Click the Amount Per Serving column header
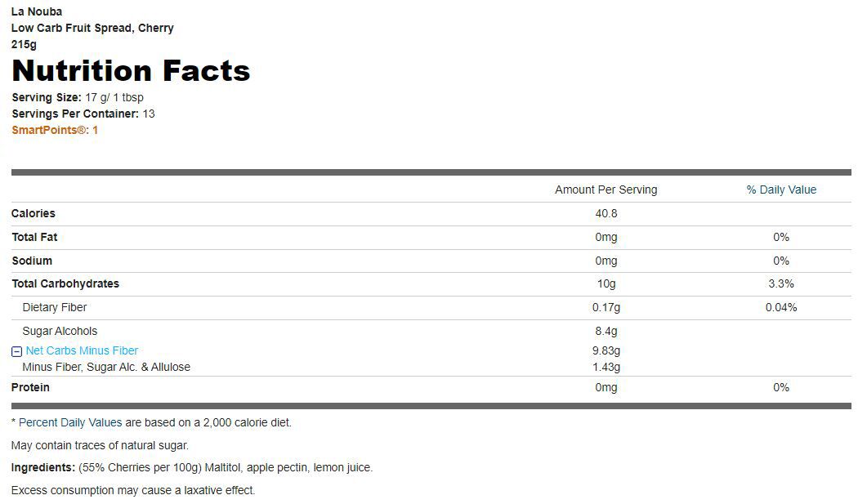Viewport: 867px width, 504px height. coord(606,190)
